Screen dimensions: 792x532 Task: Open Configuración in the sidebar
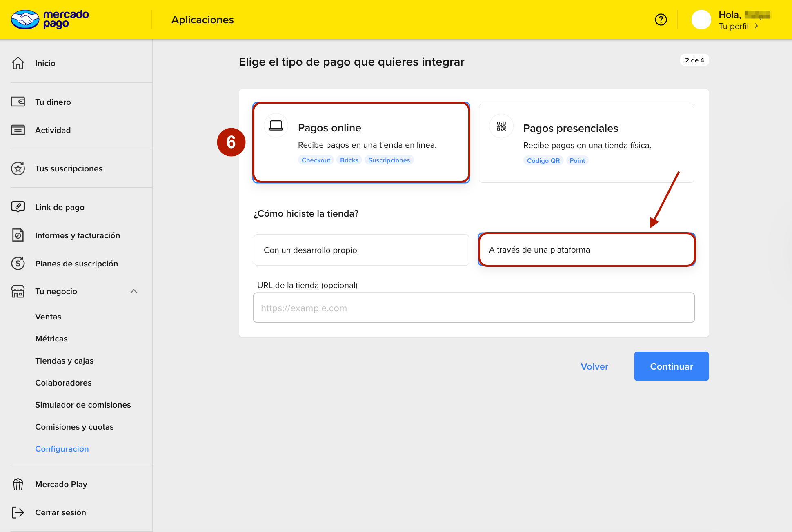(x=62, y=449)
